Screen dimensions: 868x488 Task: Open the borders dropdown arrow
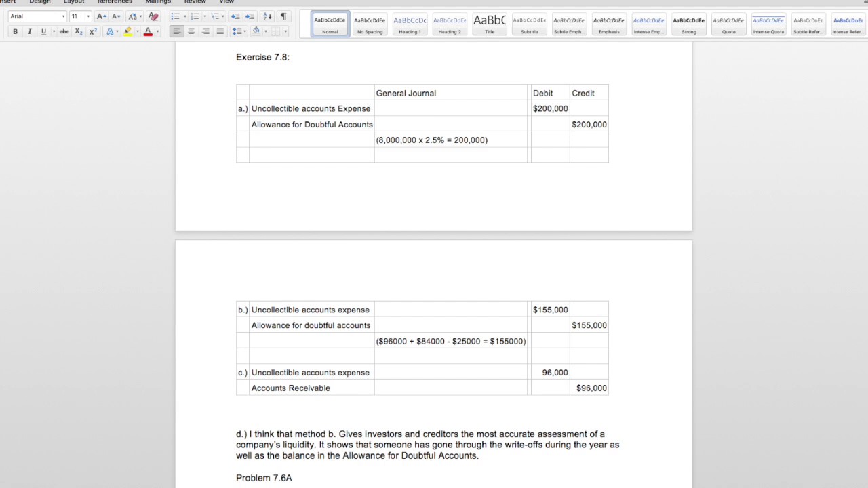pos(285,31)
